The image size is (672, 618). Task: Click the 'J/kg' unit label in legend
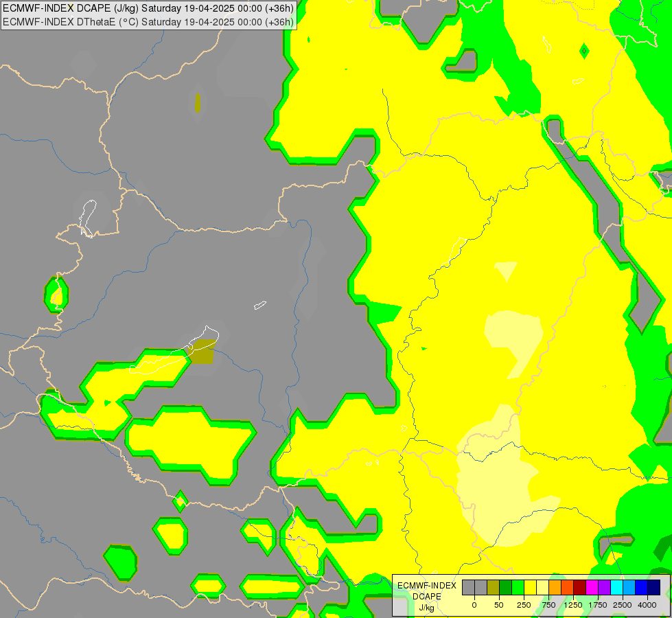coord(427,608)
